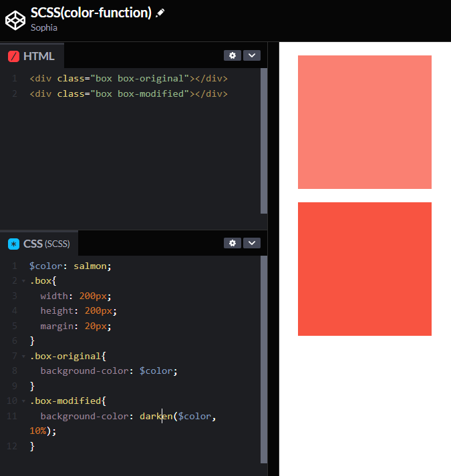Collapse the .box-original rule fold arrow

[23, 356]
